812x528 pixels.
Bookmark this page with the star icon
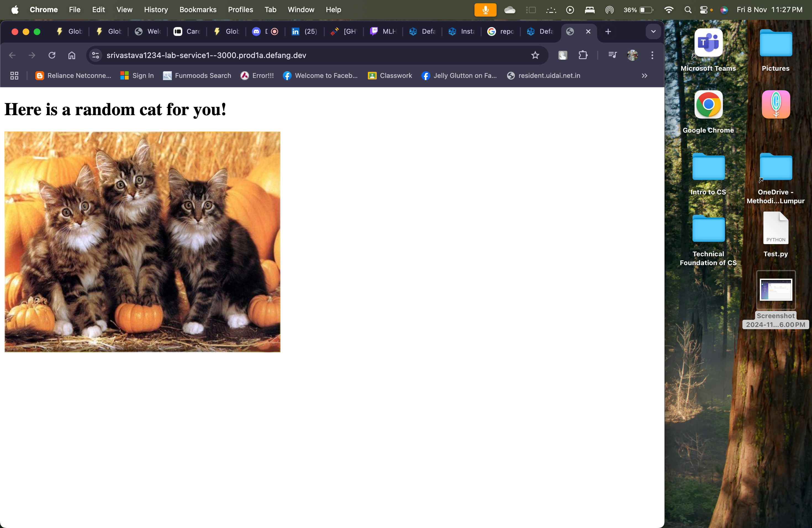[535, 55]
